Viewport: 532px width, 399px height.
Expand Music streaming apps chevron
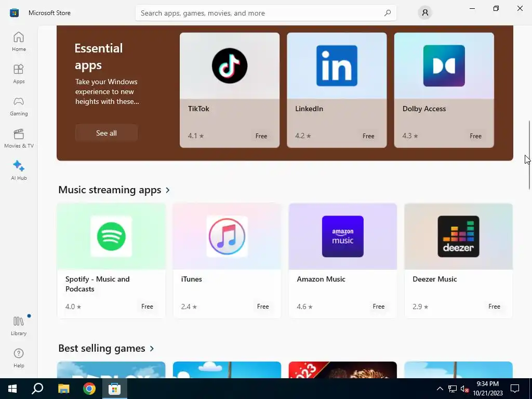168,190
